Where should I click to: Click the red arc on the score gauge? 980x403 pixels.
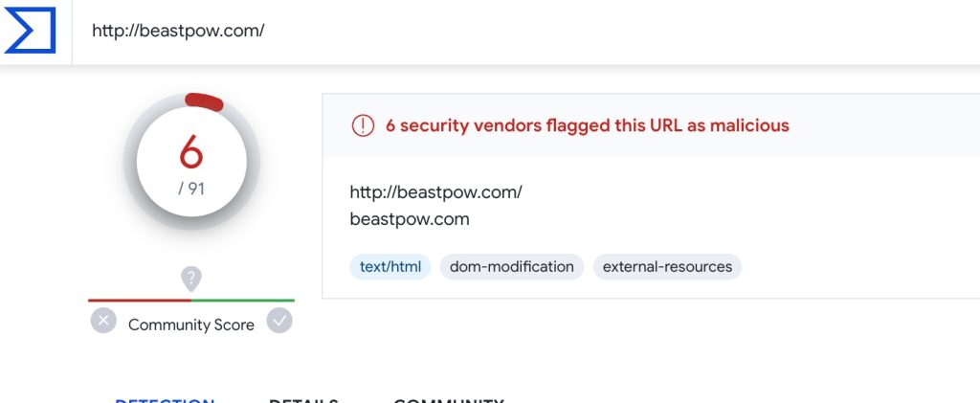205,101
